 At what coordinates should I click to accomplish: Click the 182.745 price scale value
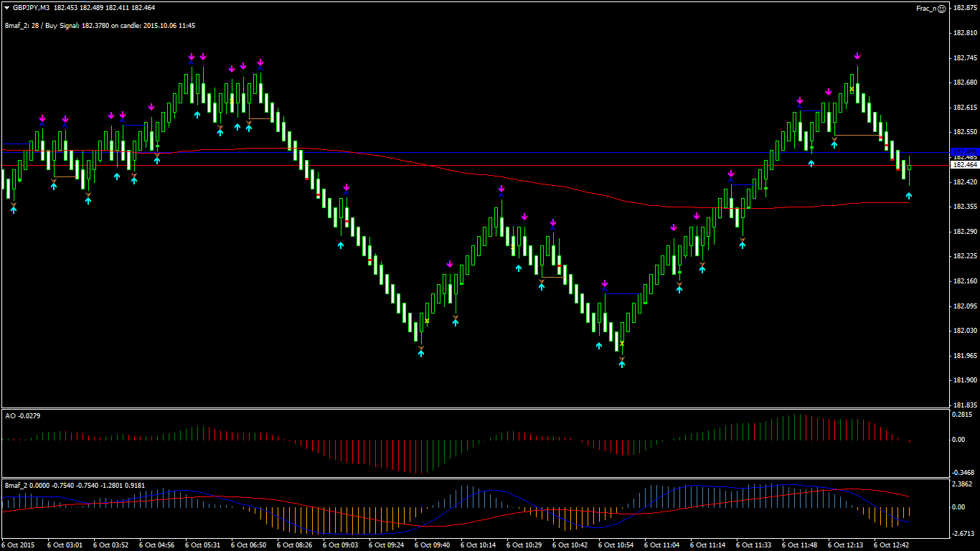pos(965,58)
